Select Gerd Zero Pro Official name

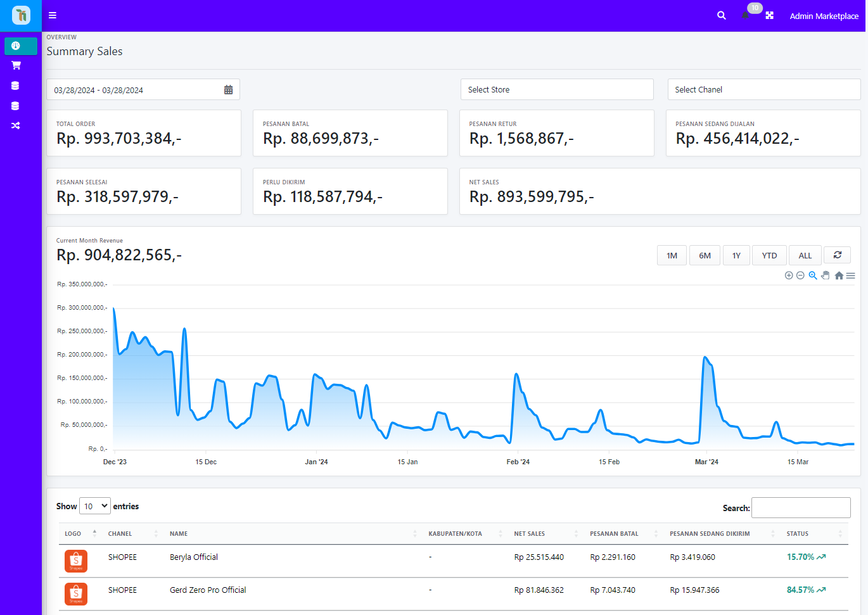tap(208, 590)
